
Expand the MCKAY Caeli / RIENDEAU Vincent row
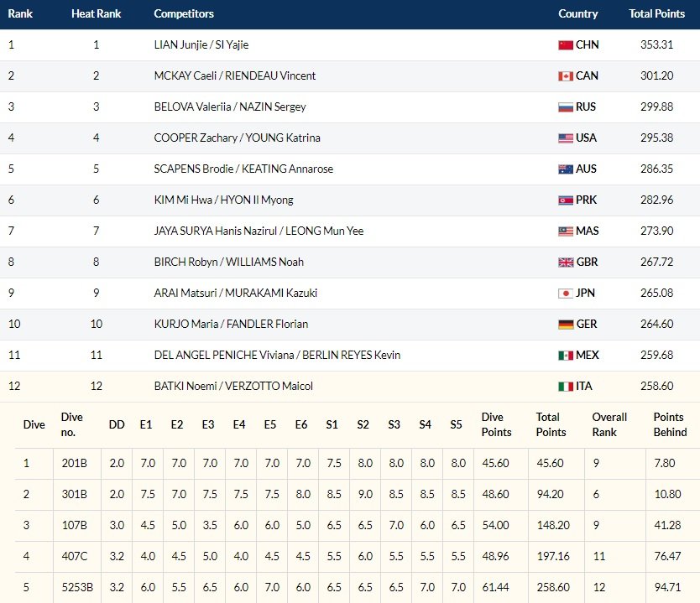[x=350, y=76]
